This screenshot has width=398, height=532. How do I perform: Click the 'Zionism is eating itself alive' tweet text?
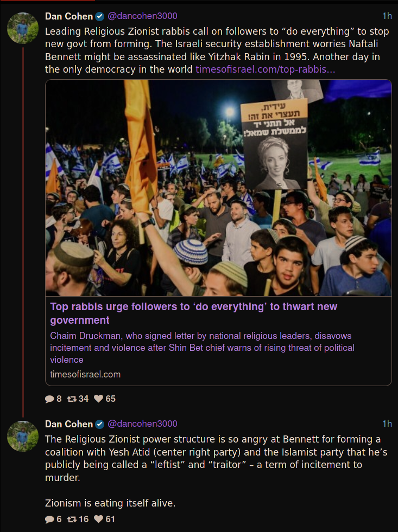tap(110, 503)
